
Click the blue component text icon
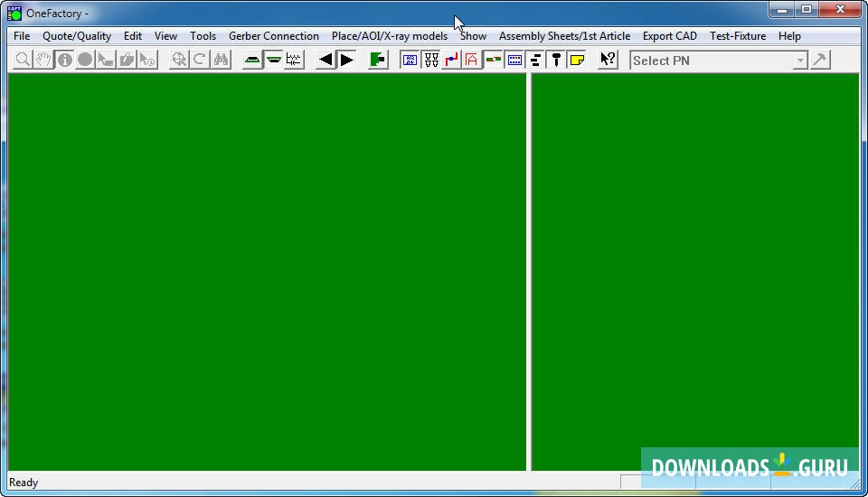coord(410,60)
